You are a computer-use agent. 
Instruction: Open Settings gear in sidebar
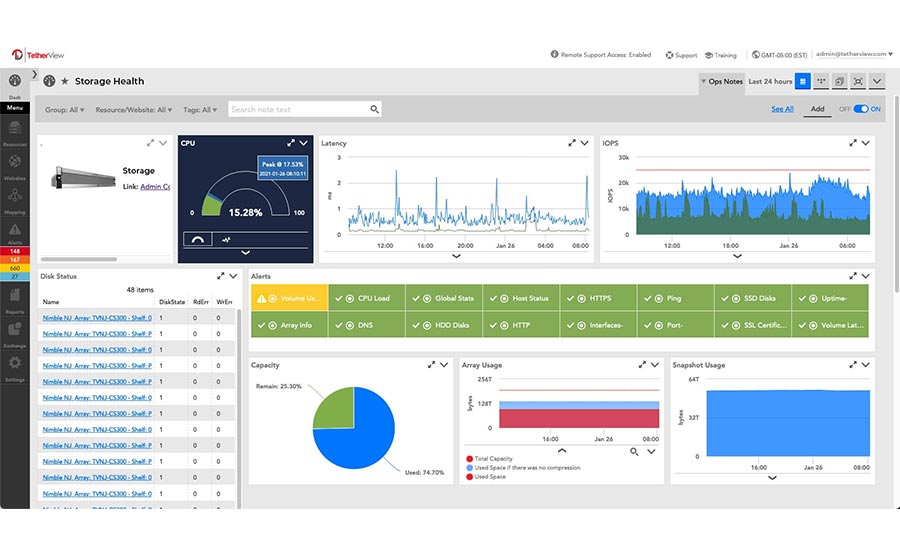(15, 365)
